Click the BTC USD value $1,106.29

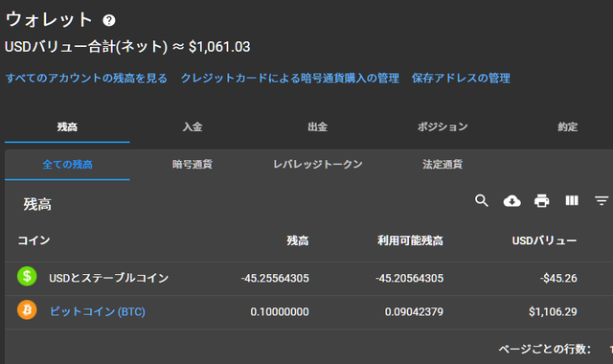point(553,311)
